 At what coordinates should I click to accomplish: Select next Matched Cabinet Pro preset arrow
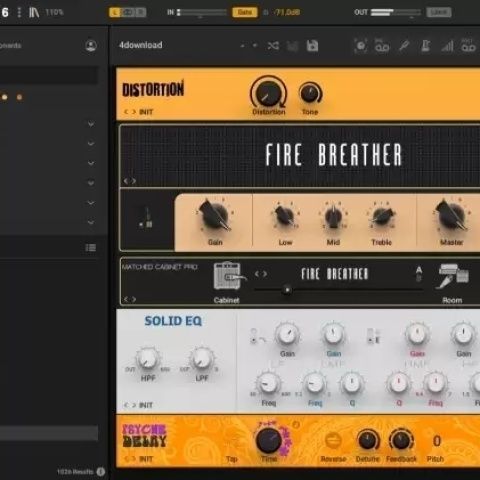pyautogui.click(x=134, y=299)
